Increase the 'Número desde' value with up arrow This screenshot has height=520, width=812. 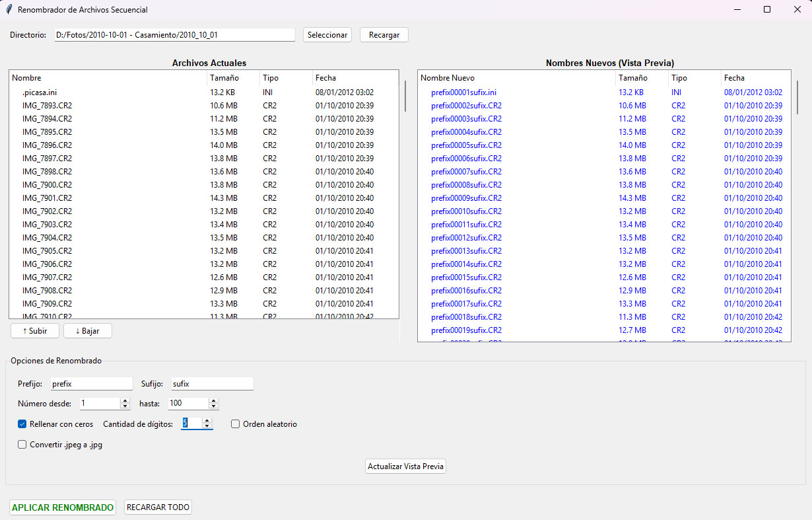point(125,400)
